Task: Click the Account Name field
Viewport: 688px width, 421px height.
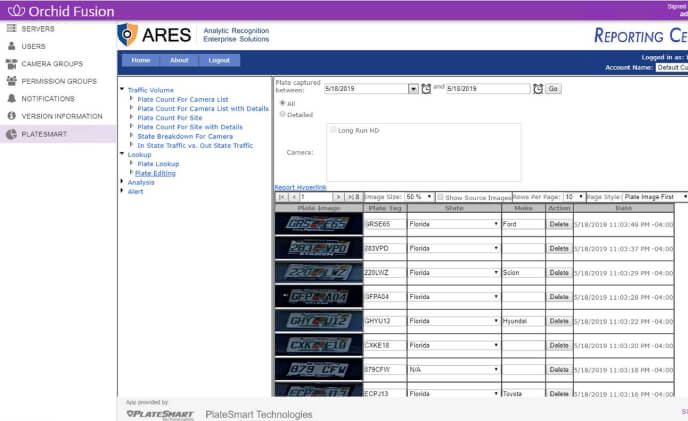Action: click(672, 68)
